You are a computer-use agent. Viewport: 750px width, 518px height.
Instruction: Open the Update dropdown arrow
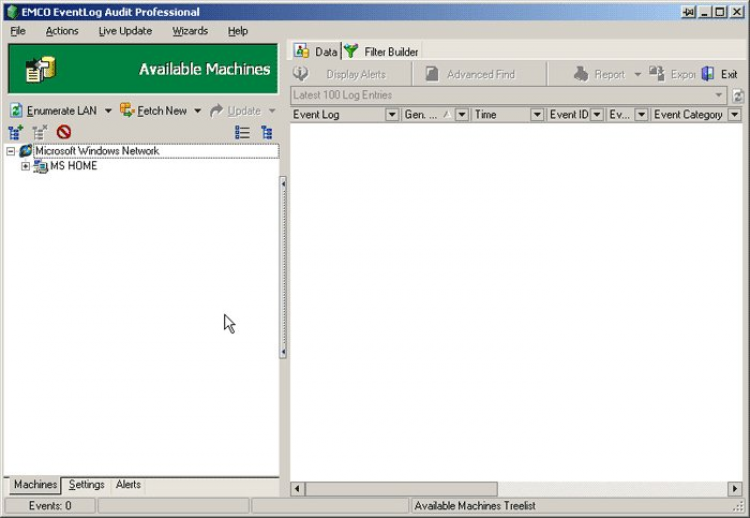(x=272, y=111)
